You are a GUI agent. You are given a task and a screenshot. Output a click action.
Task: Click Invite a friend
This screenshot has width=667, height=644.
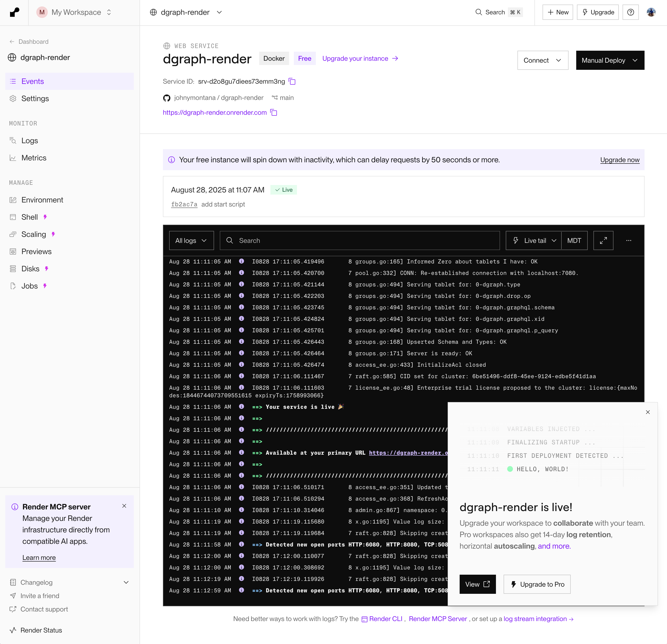pyautogui.click(x=35, y=596)
